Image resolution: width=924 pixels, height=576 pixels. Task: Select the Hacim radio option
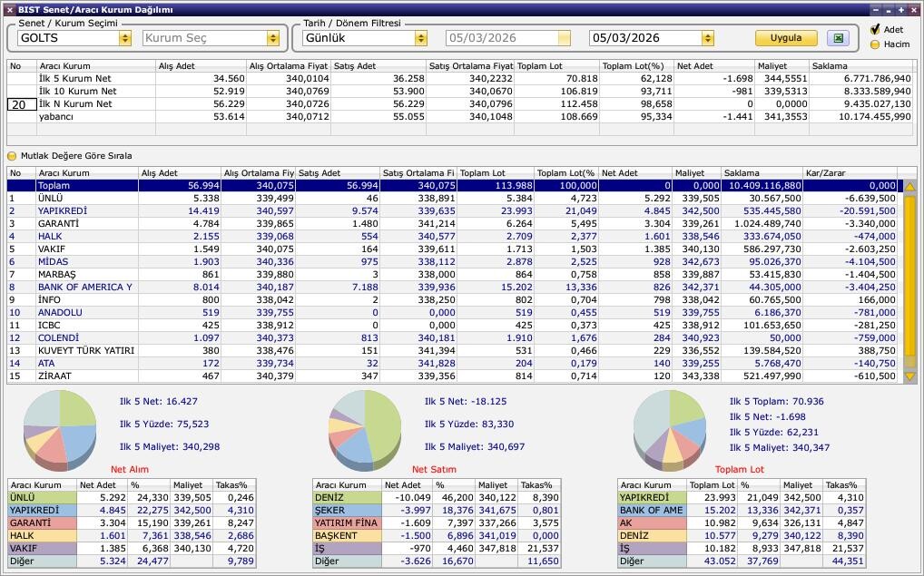point(875,44)
